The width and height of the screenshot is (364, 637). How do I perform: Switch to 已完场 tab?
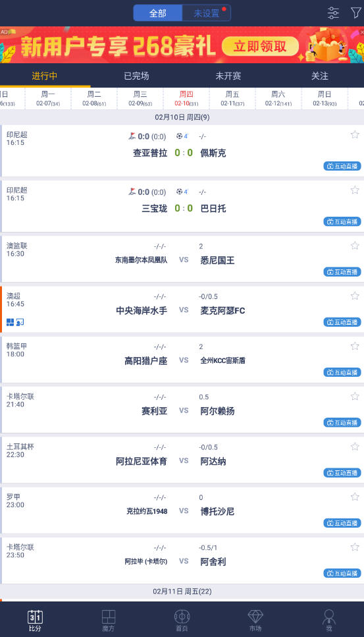(136, 76)
